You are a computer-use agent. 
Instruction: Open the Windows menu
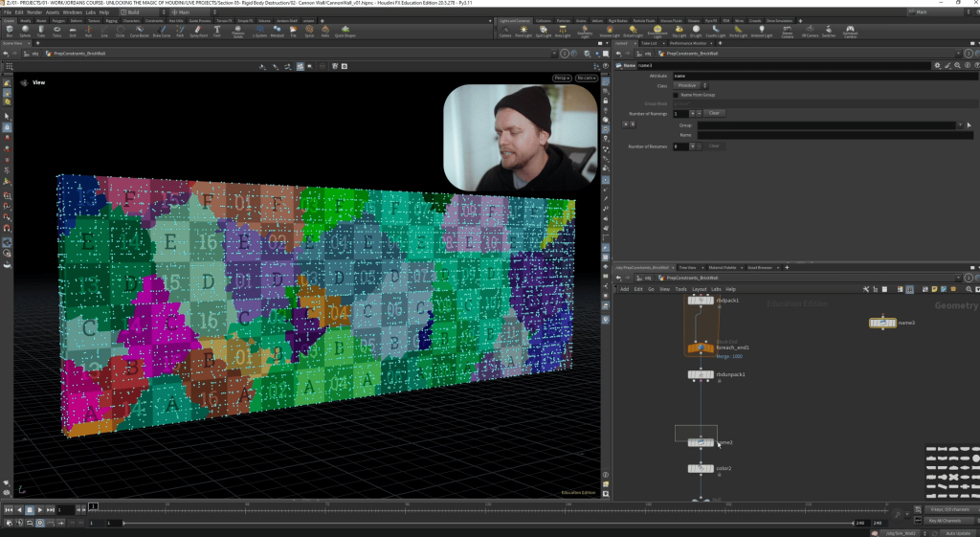pyautogui.click(x=73, y=11)
